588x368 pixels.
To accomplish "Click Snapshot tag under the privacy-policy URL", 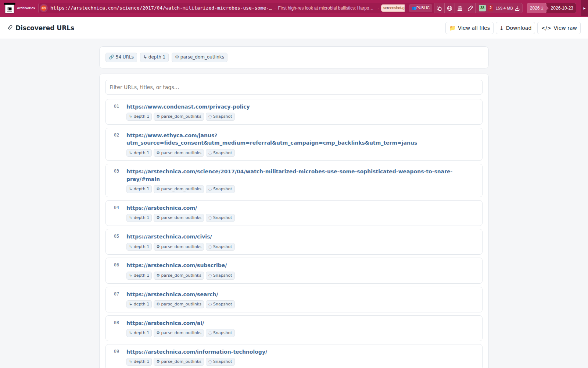I will [x=220, y=117].
